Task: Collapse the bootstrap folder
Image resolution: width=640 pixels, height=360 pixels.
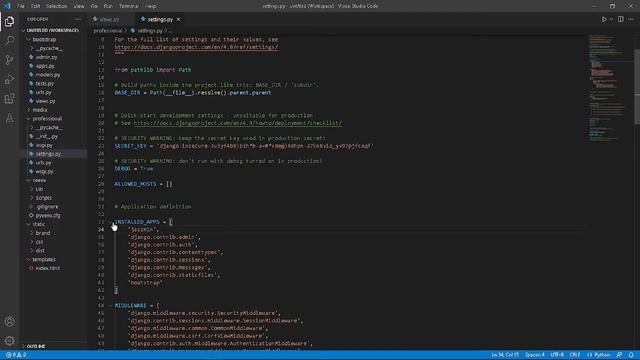Action: point(29,40)
